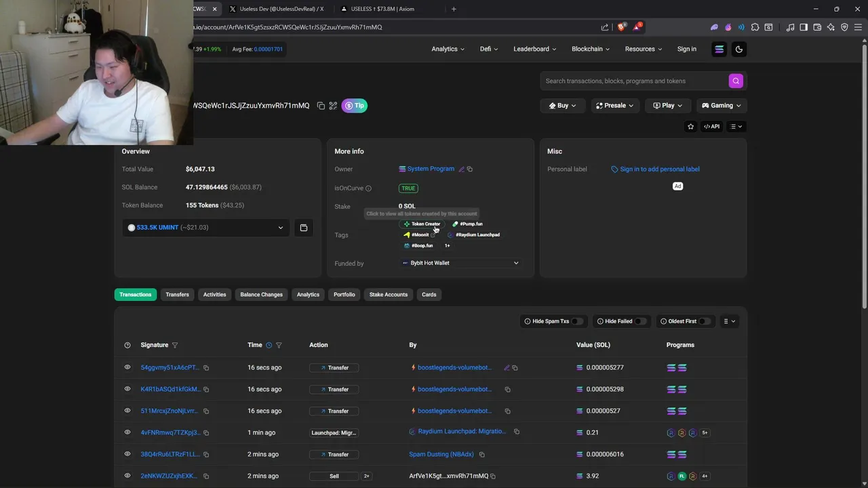Screen dimensions: 868x488
Task: Edit the System Program owner label
Action: click(462, 169)
